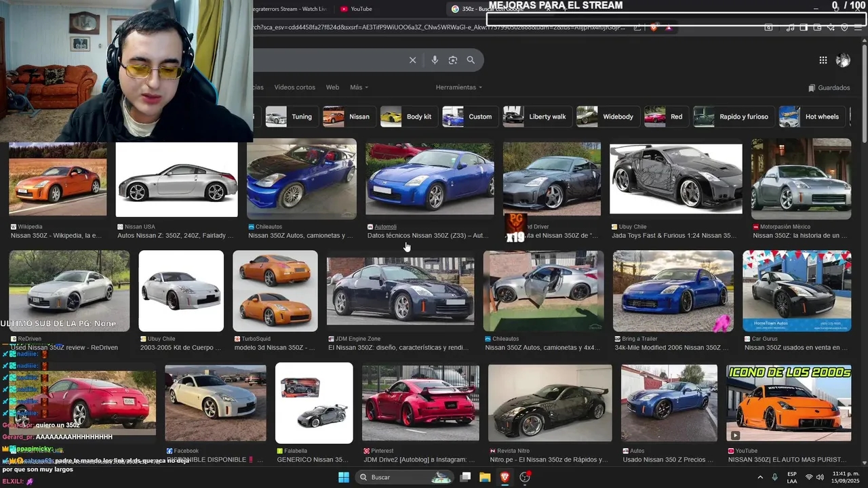Viewport: 868px width, 488px height.
Task: Open the ICONO DE LOS 2000s YouTube thumbnail
Action: coord(789,403)
